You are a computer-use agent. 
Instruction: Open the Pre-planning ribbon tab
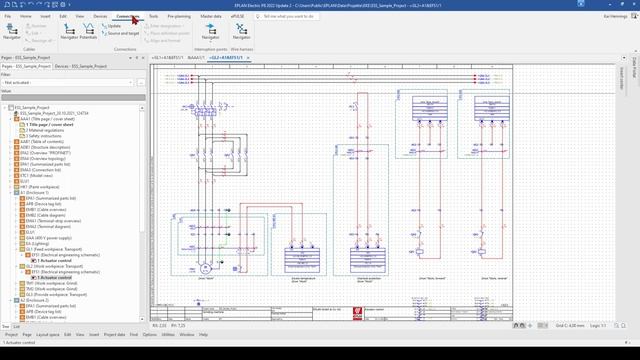pos(179,16)
